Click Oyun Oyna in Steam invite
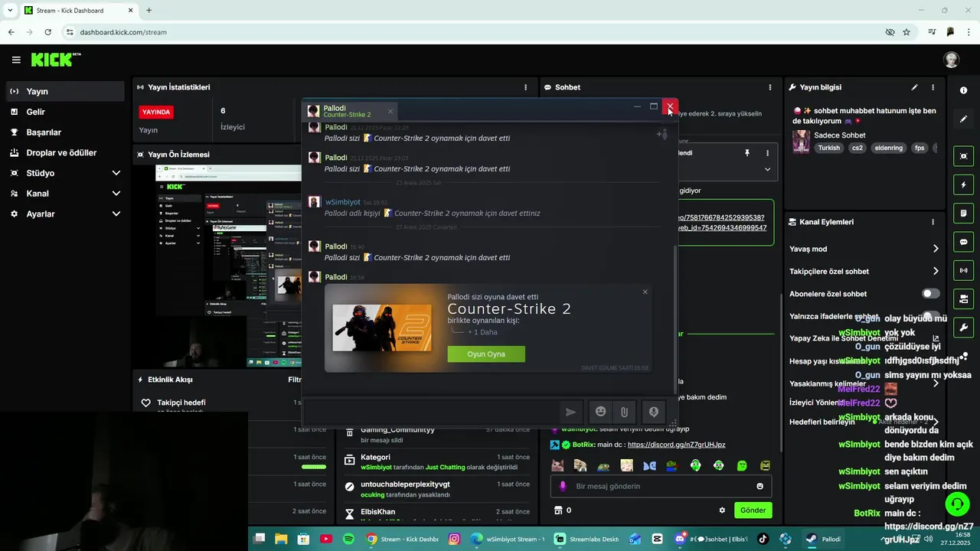Image resolution: width=980 pixels, height=551 pixels. pos(486,354)
